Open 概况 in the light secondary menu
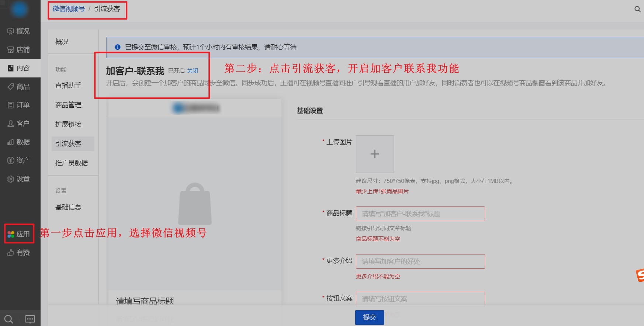The width and height of the screenshot is (644, 326). 62,42
